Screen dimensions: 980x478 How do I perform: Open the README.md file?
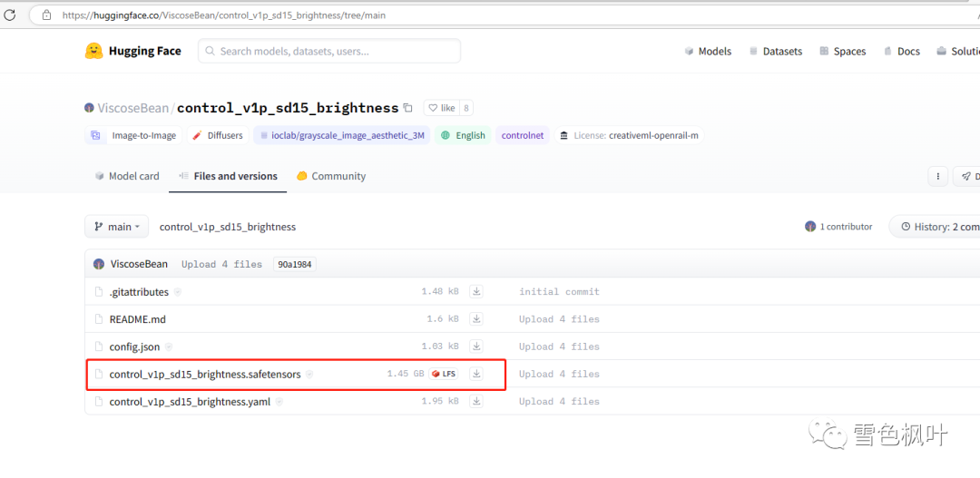click(x=138, y=319)
